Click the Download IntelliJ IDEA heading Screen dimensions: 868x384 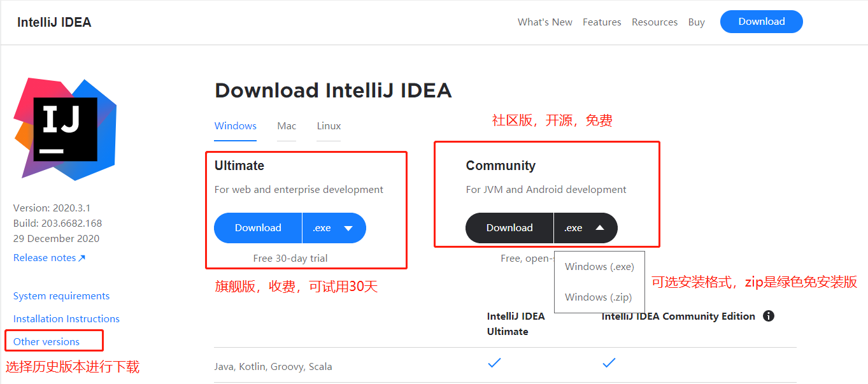pos(333,90)
